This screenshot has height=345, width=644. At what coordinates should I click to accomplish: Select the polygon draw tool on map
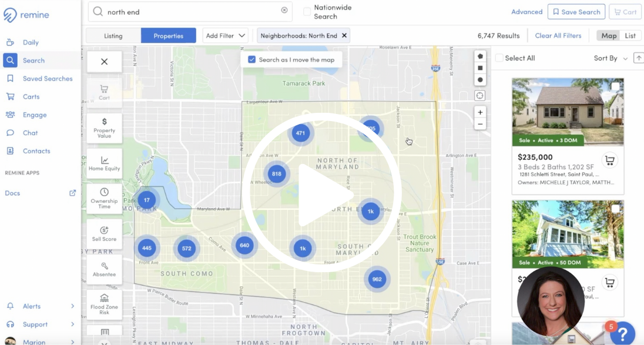pyautogui.click(x=480, y=56)
